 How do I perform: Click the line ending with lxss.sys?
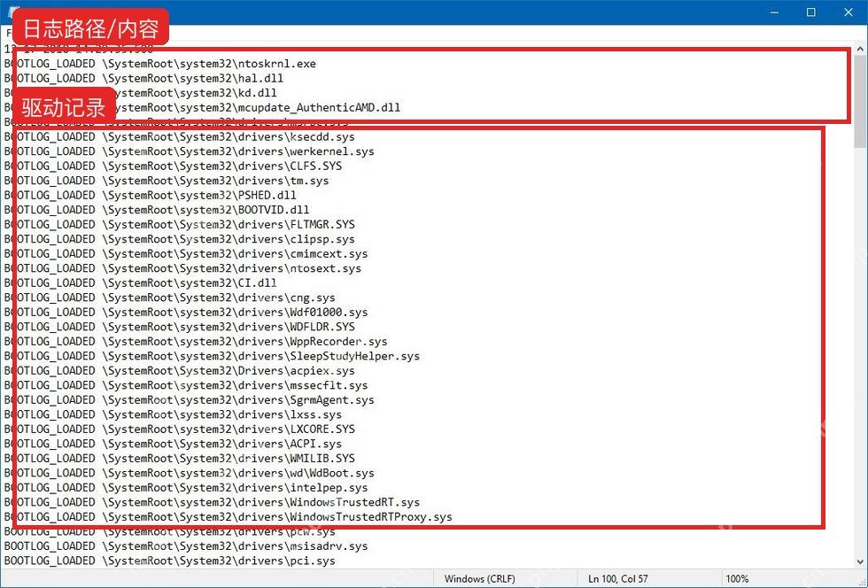(173, 414)
